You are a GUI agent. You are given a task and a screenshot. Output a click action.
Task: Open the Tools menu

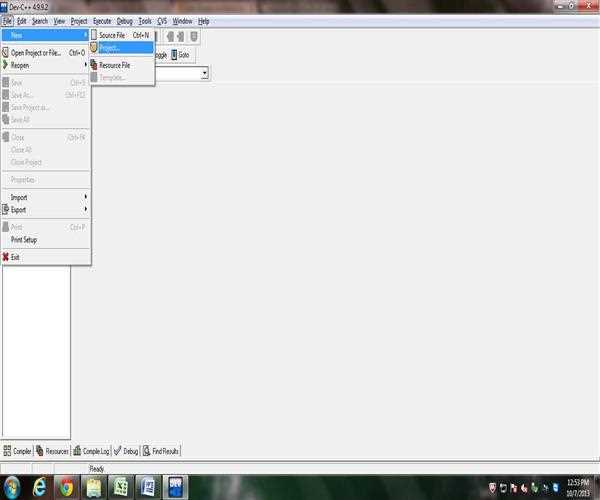click(x=145, y=21)
